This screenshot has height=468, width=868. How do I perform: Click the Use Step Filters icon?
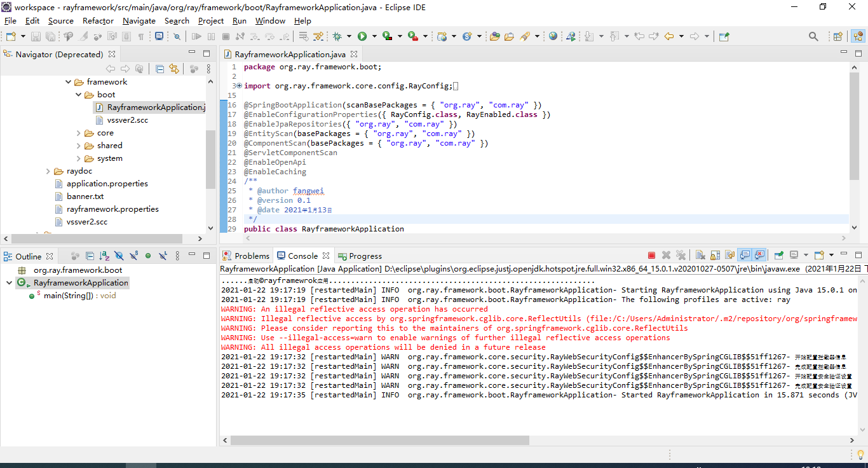318,36
